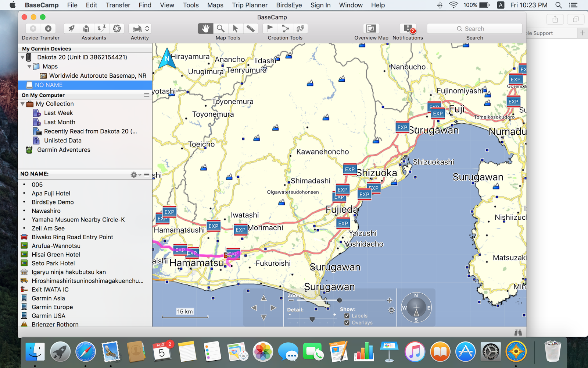Image resolution: width=588 pixels, height=368 pixels.
Task: Choose the New Route creation tool
Action: [x=285, y=28]
